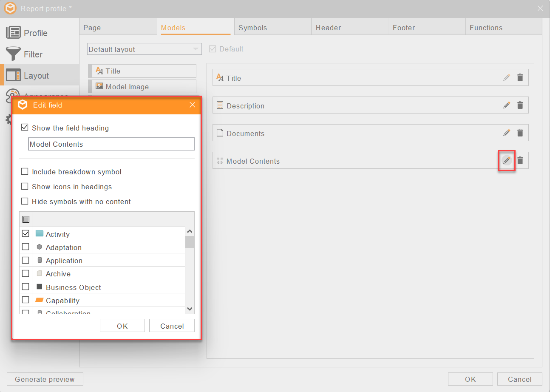This screenshot has height=392, width=550.
Task: Select the Business Object row text
Action: pos(74,287)
